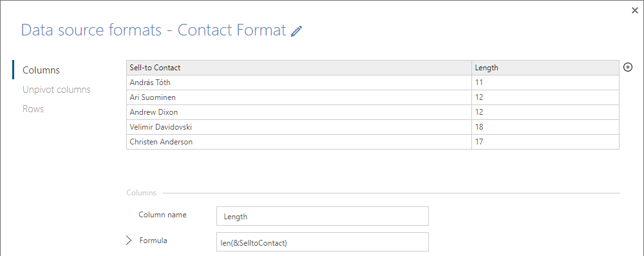644x256 pixels.
Task: Select the Andrew Dixon row cell
Action: pyautogui.click(x=299, y=112)
